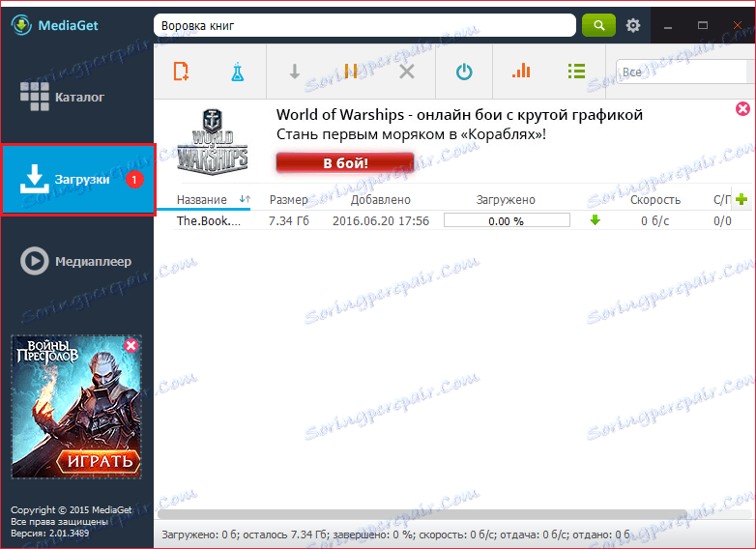
Task: Click the 0.00 % progress bar
Action: (x=507, y=220)
